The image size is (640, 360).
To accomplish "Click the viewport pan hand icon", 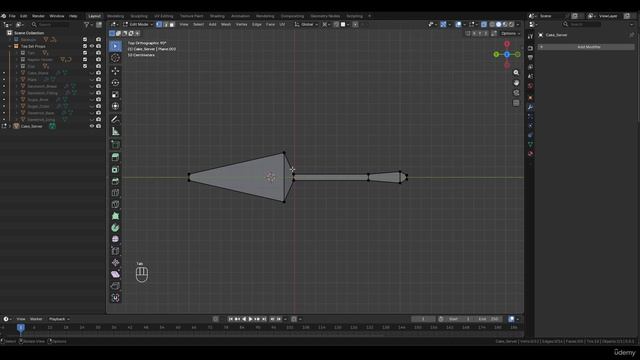I will click(x=516, y=83).
